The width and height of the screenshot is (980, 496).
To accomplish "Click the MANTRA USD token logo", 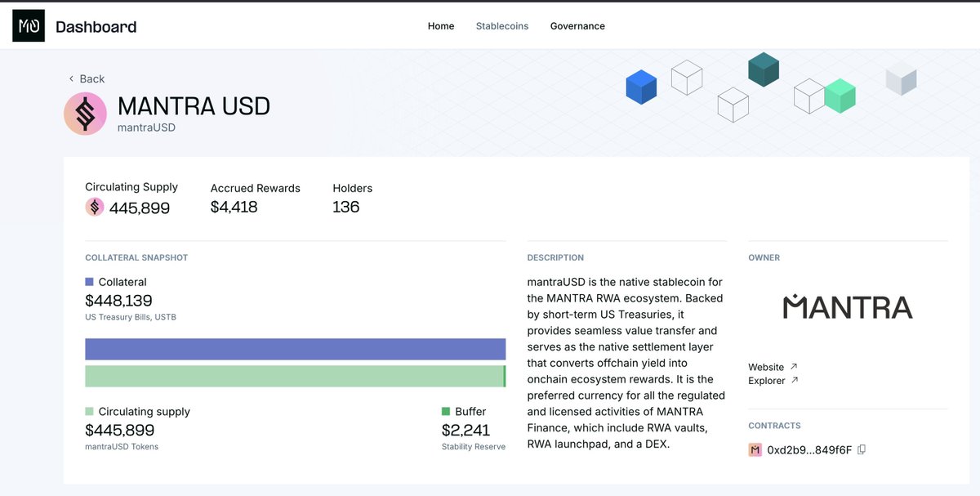I will [x=85, y=114].
